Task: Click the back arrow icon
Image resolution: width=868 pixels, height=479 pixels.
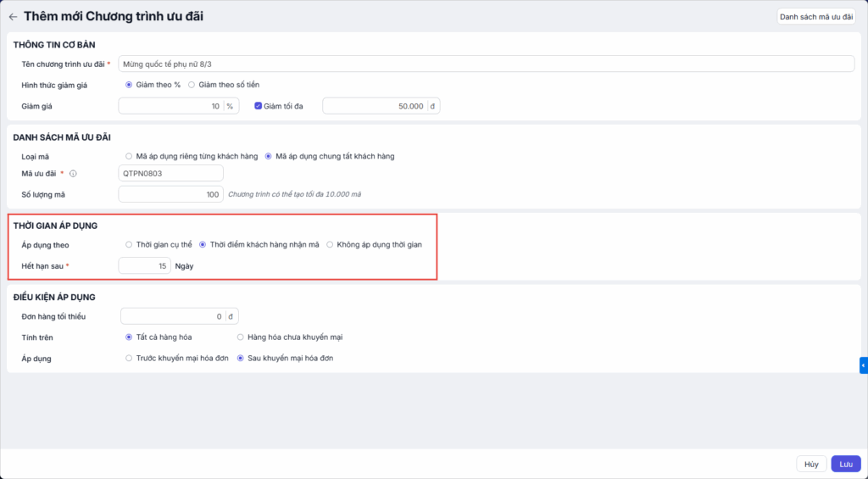Action: [x=13, y=16]
